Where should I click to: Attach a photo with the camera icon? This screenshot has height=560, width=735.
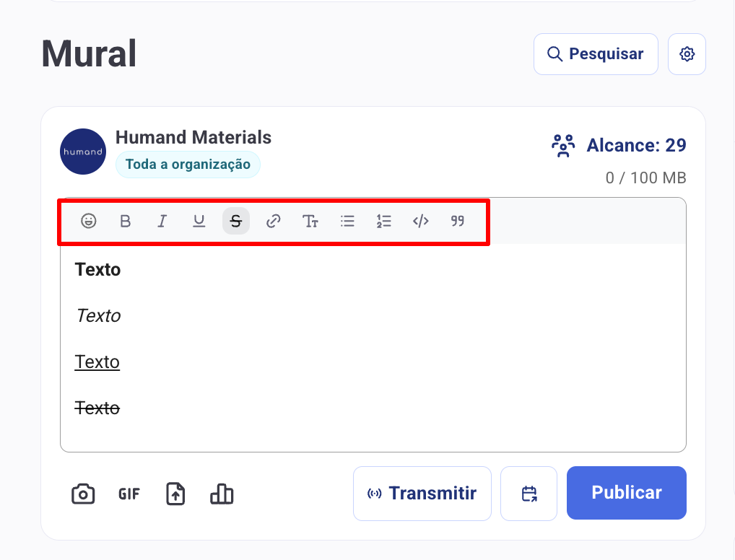(83, 494)
